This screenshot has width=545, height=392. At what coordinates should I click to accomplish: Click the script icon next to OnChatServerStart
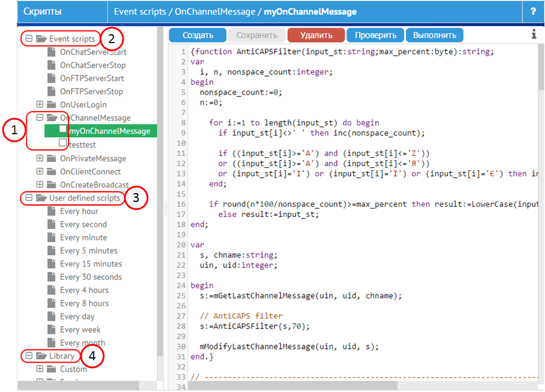[52, 52]
